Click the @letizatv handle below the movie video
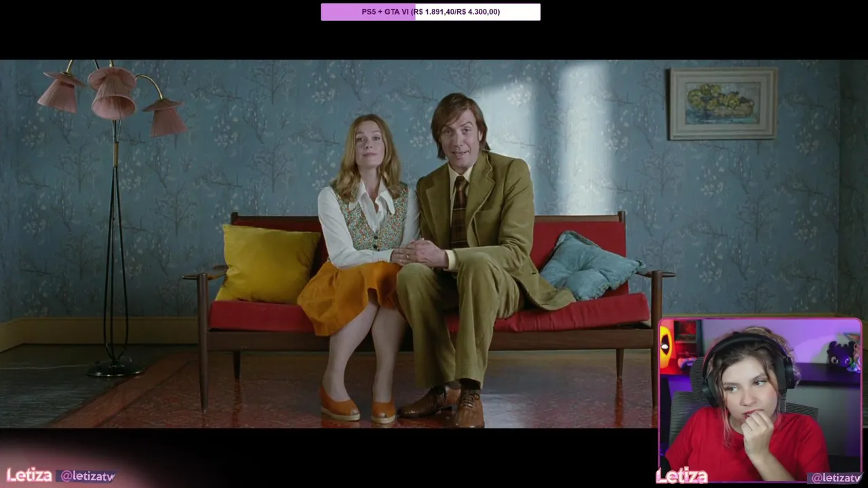Screen dimensions: 868x488 coord(87,476)
